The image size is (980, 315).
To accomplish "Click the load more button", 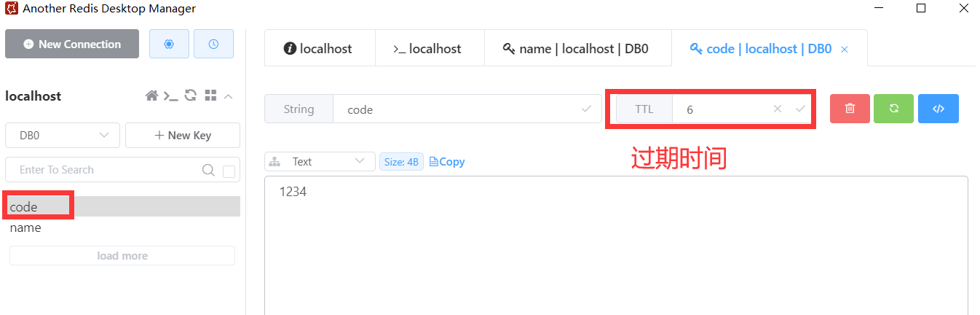I will point(122,256).
